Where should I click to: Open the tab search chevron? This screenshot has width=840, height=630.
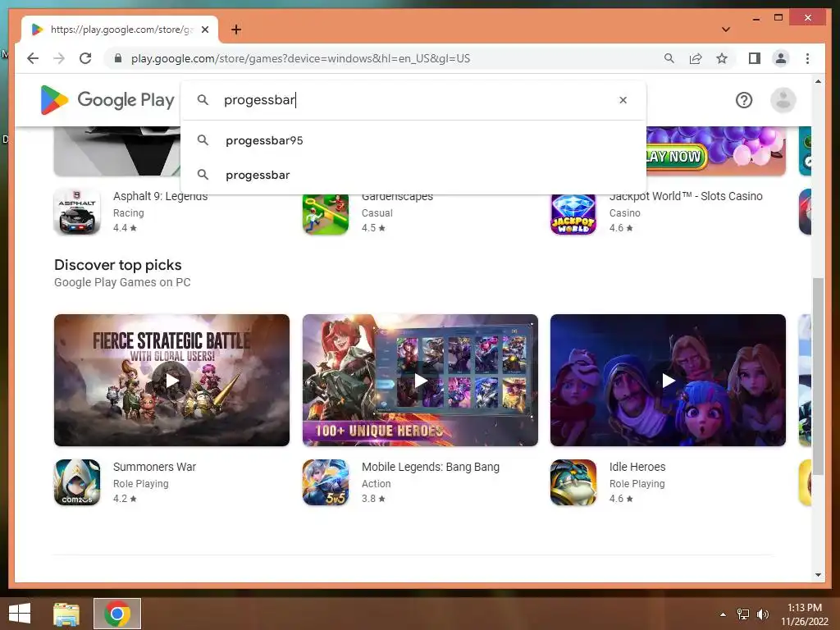tap(725, 30)
